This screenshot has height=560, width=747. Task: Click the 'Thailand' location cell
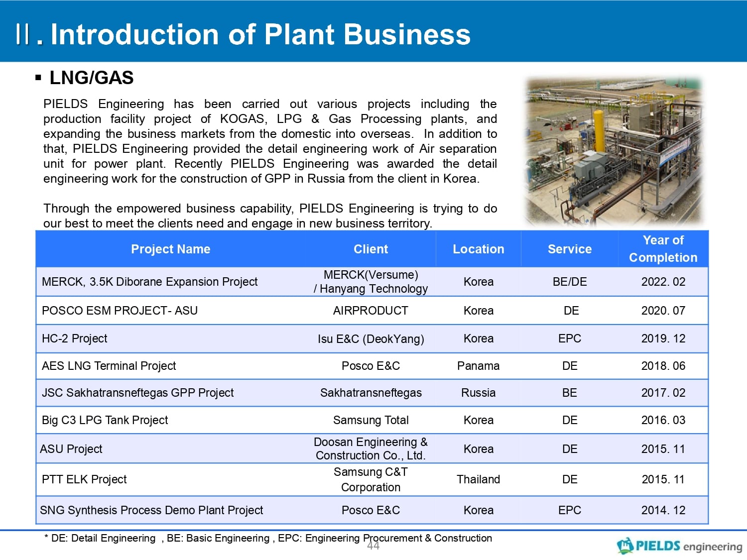[x=478, y=479]
